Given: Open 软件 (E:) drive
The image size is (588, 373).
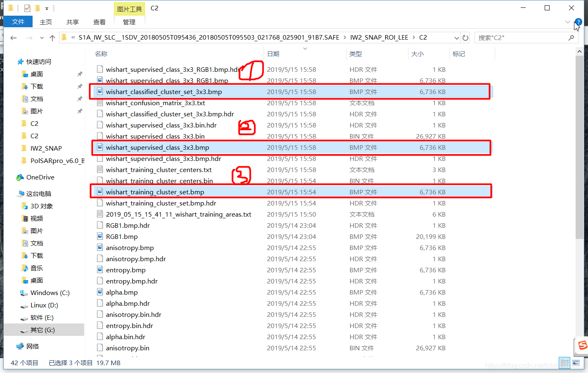Looking at the screenshot, I should [42, 317].
